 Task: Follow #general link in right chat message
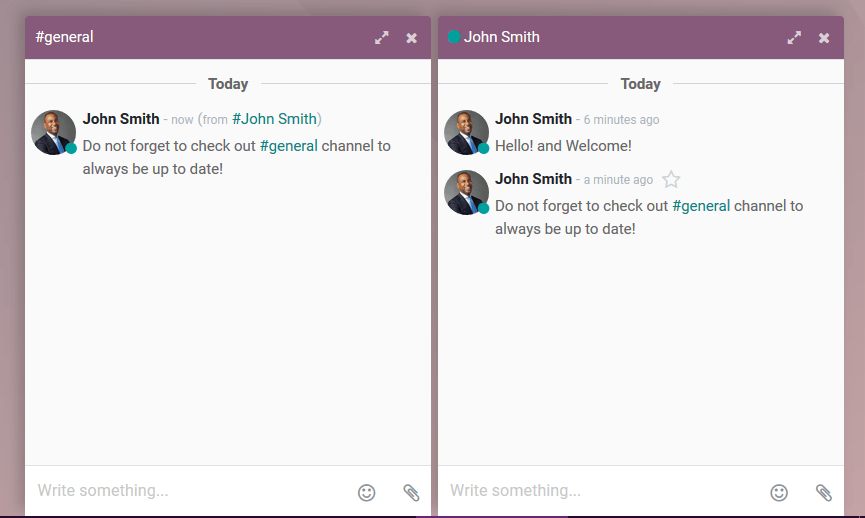point(701,206)
